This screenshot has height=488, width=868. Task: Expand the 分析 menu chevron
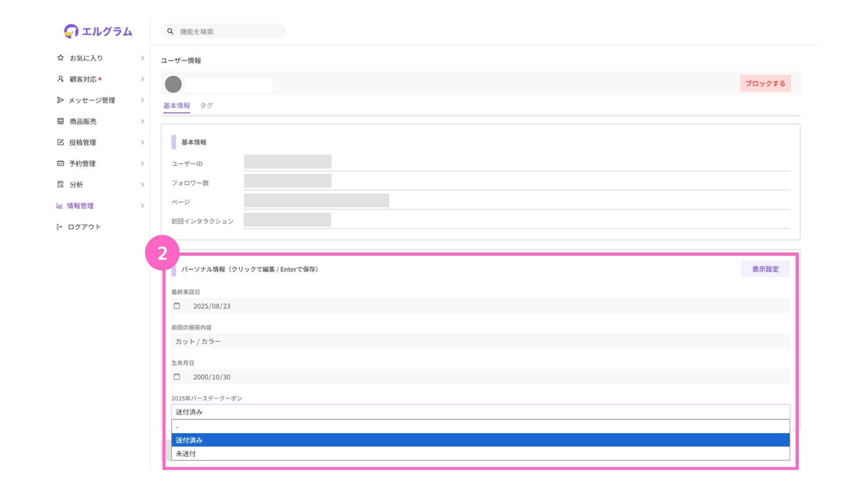pyautogui.click(x=142, y=184)
